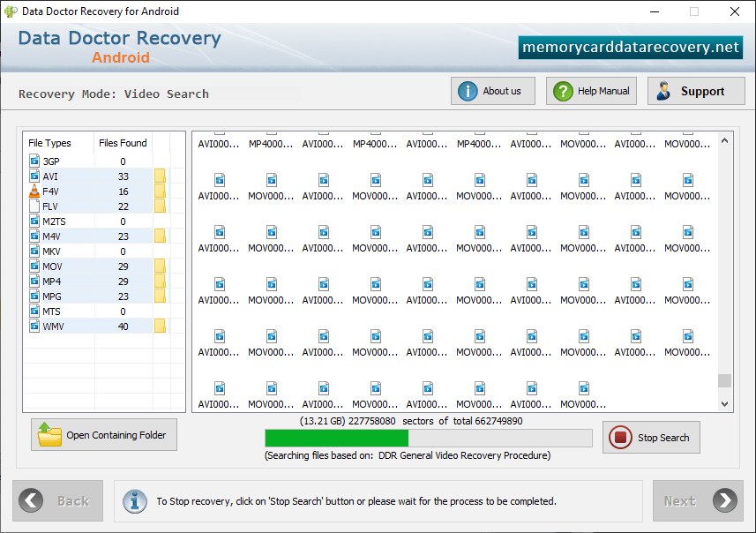
Task: Click the Files Found column header
Action: 123,143
